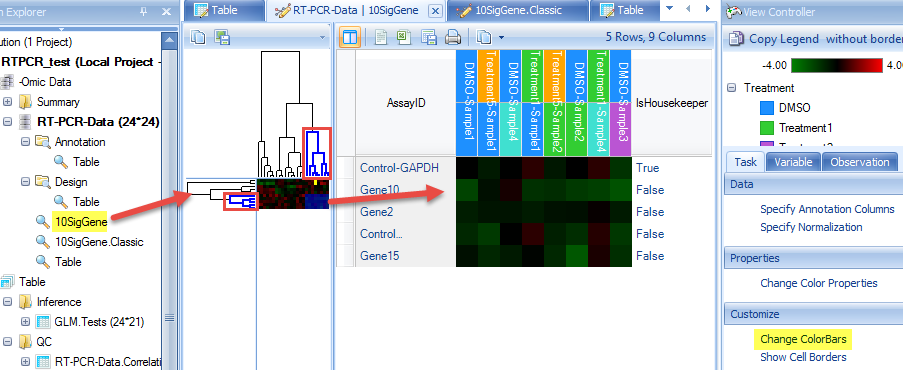This screenshot has height=370, width=903.
Task: Collapse the Treatment legend group
Action: pos(732,88)
